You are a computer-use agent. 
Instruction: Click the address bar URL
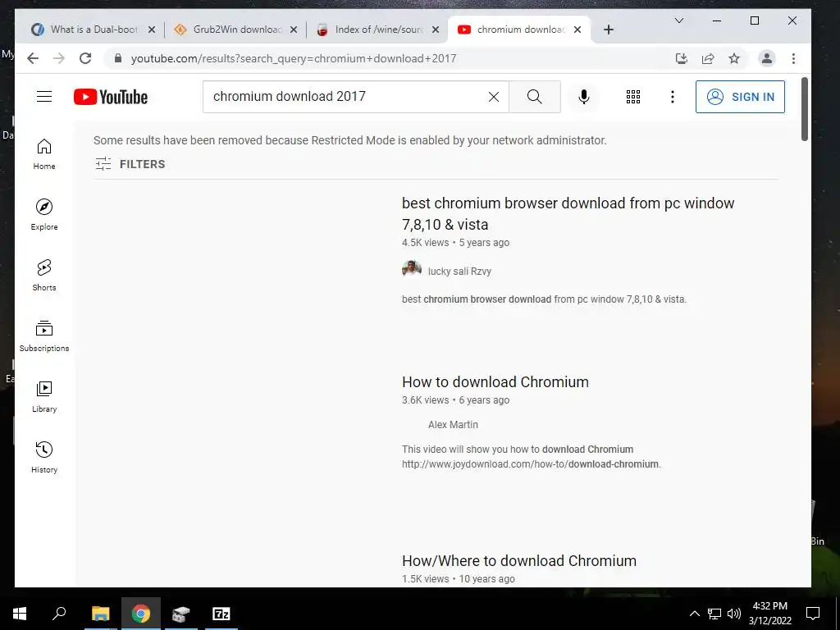click(x=294, y=58)
